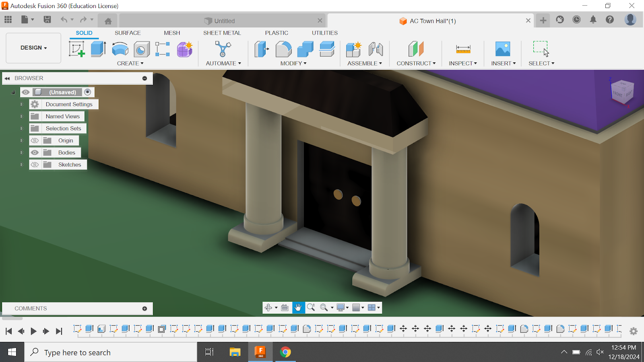Image resolution: width=644 pixels, height=362 pixels.
Task: Click the Automate tool icon
Action: (223, 49)
